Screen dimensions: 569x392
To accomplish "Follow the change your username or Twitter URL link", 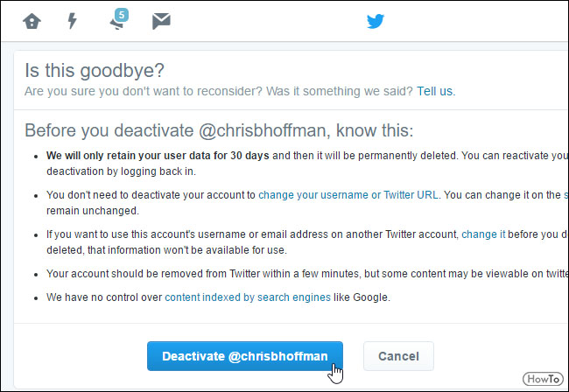I will [348, 195].
